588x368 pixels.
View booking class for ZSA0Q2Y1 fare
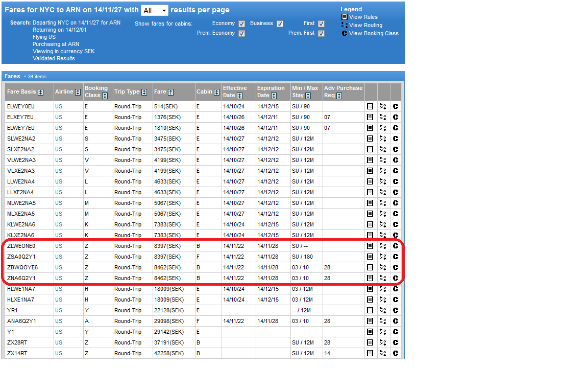coord(395,257)
